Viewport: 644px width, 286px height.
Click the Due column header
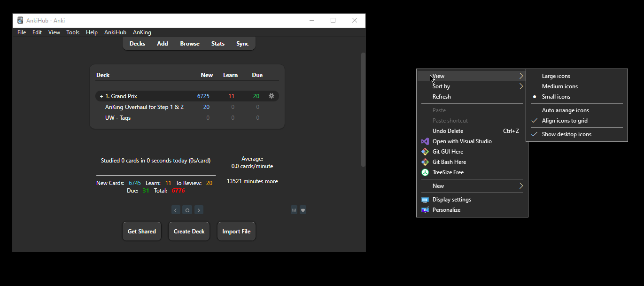point(257,75)
